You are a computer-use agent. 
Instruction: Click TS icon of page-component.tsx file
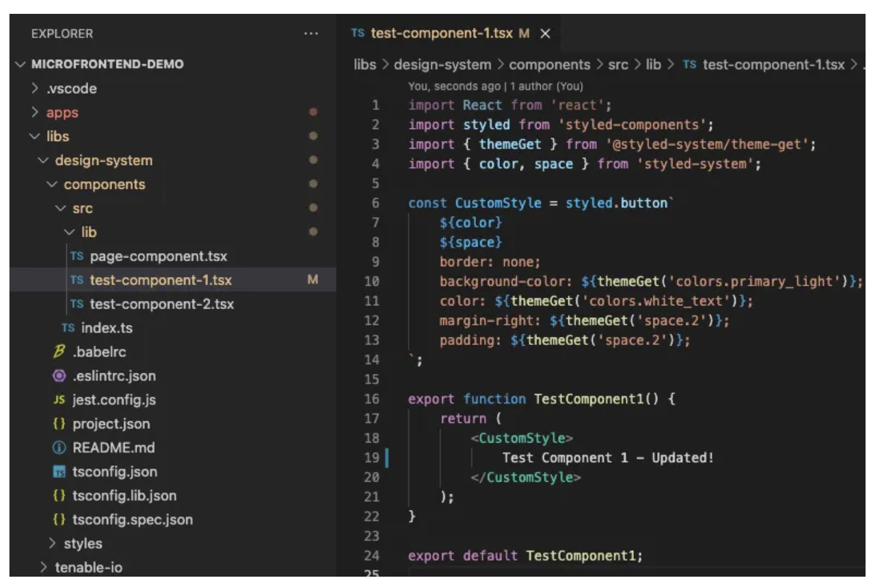click(77, 256)
